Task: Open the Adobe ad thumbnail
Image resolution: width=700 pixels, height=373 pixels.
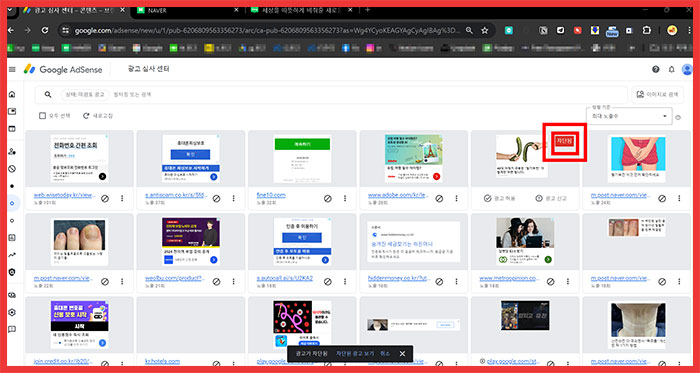Action: (414, 158)
